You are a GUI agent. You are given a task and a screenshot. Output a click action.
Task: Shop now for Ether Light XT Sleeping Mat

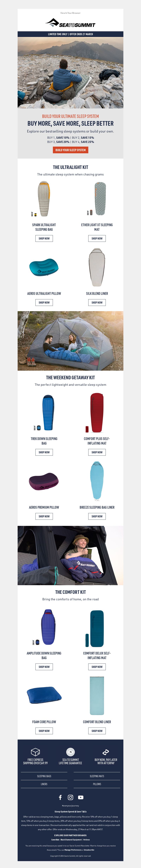point(97,238)
